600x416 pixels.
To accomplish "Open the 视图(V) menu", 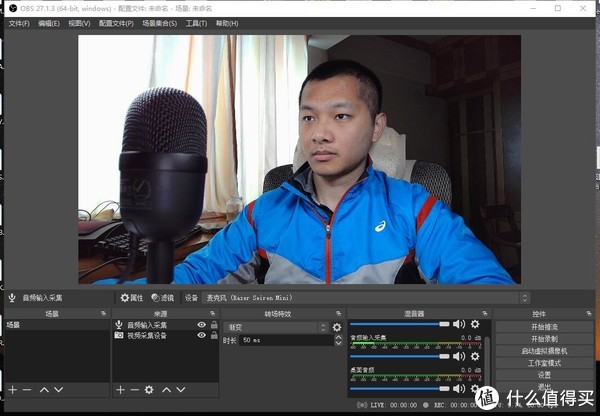I will pos(79,23).
